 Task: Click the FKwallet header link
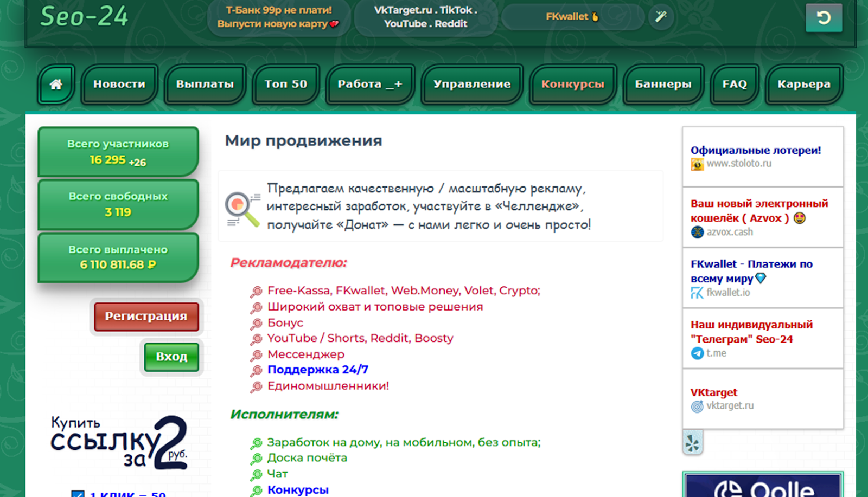tap(572, 17)
